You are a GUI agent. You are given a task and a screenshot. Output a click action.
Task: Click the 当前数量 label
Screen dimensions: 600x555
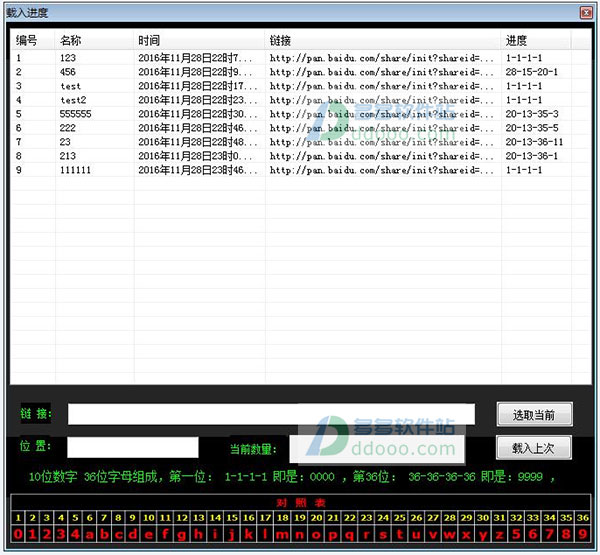[x=253, y=449]
